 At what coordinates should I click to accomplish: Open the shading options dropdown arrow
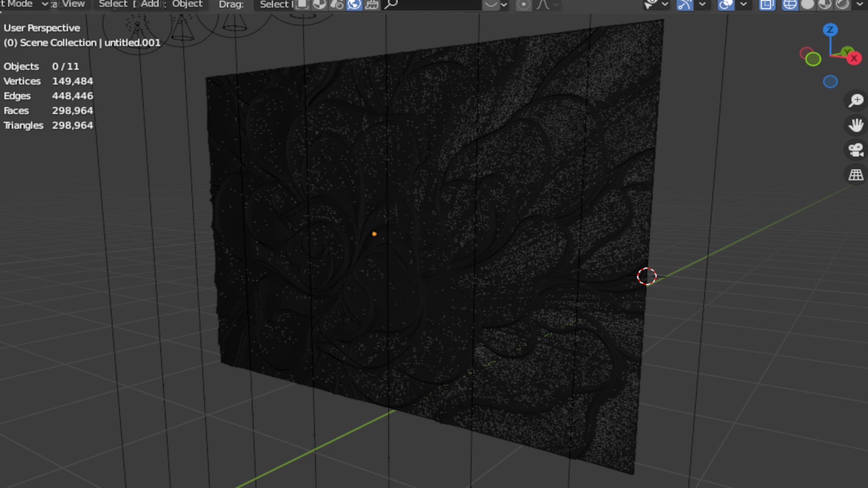tap(860, 5)
